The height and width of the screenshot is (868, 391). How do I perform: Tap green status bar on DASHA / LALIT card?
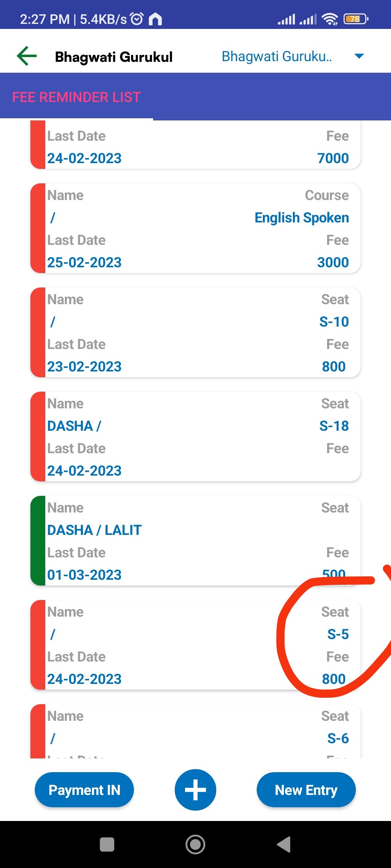pos(38,541)
